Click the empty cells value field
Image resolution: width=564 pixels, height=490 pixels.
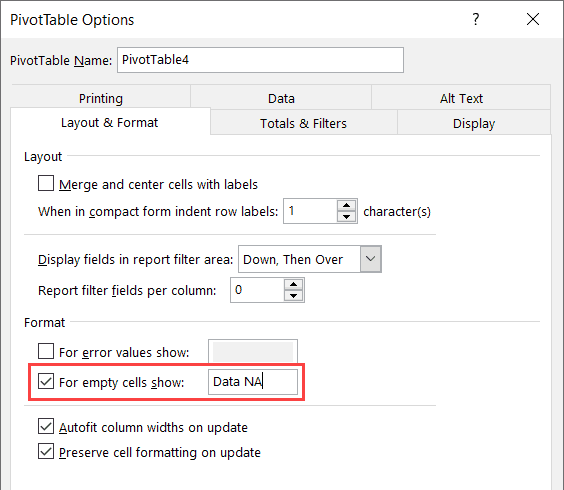(253, 381)
